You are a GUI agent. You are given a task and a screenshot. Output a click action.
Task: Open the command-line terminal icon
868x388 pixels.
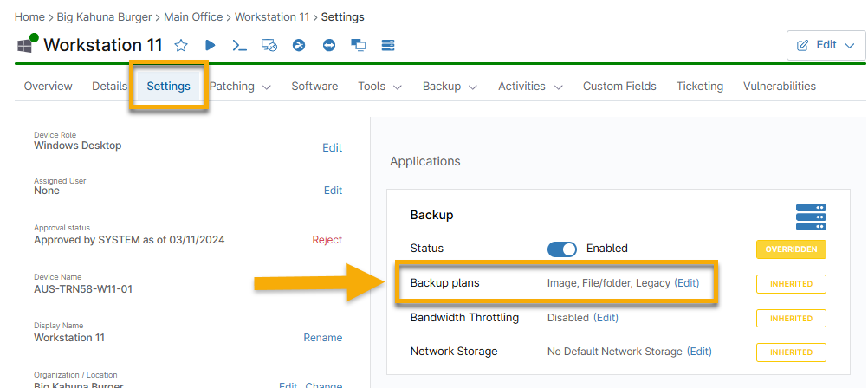[x=238, y=45]
